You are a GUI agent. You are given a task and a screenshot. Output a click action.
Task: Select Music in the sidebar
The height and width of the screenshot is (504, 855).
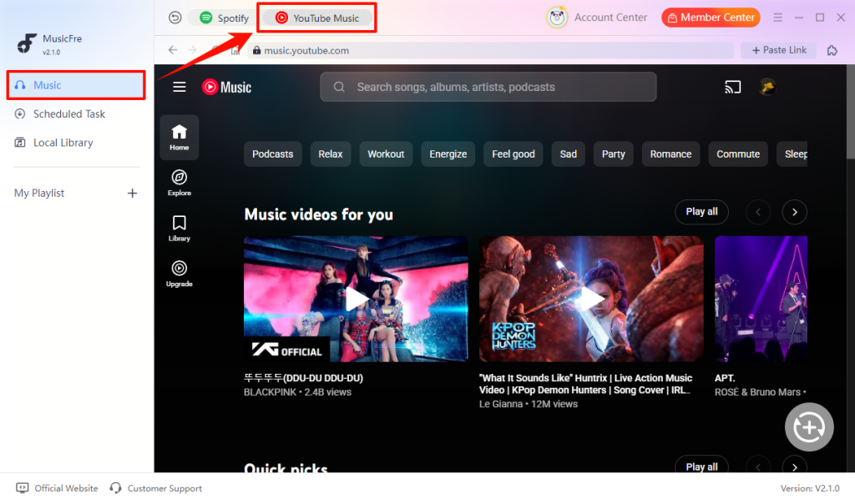click(76, 85)
